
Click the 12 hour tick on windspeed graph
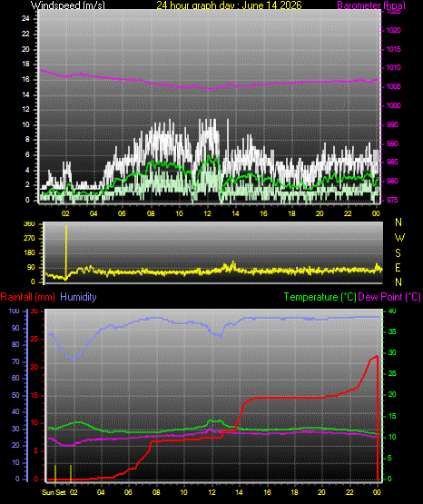(x=207, y=213)
